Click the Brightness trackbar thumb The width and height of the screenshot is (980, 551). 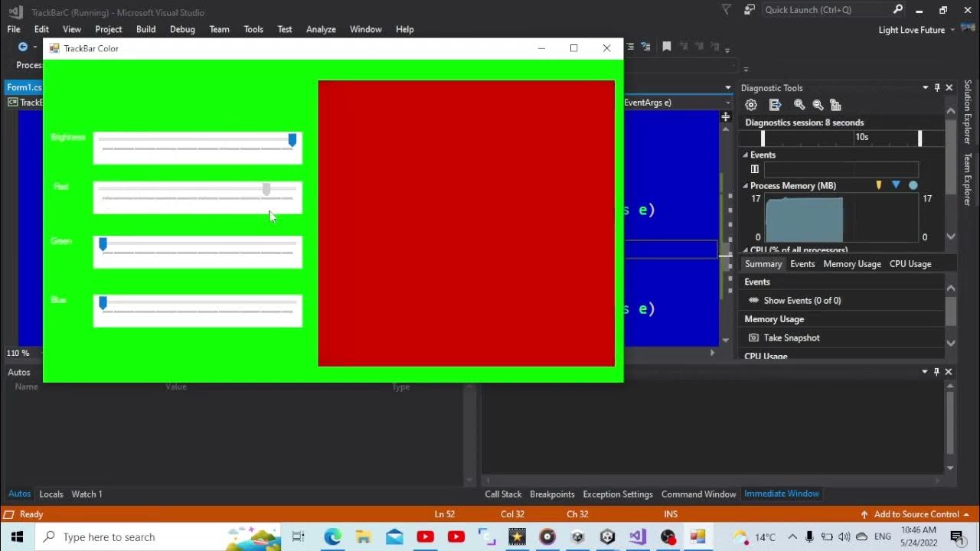(x=292, y=140)
